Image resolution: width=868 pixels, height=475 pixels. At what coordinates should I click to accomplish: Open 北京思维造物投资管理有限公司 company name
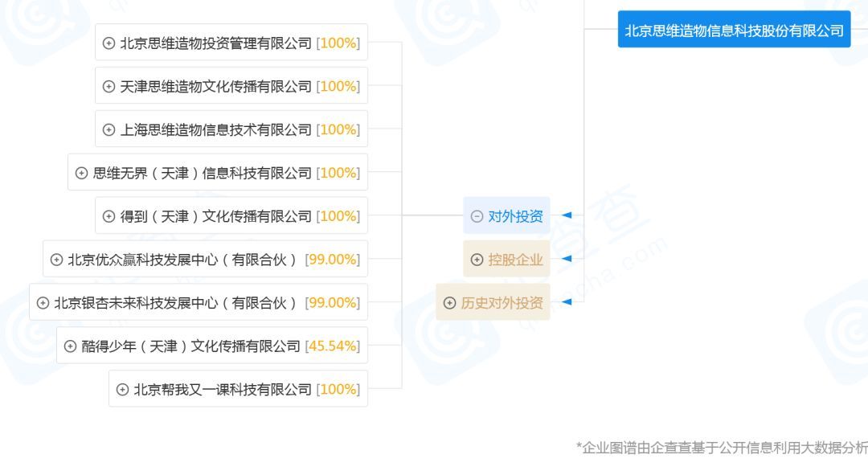pyautogui.click(x=215, y=43)
